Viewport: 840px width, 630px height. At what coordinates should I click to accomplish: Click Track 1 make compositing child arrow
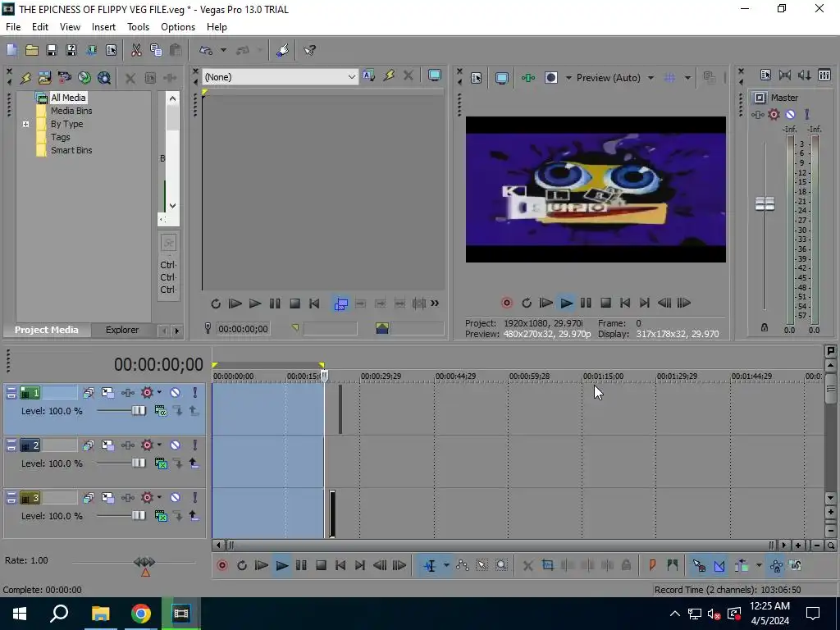click(x=177, y=411)
